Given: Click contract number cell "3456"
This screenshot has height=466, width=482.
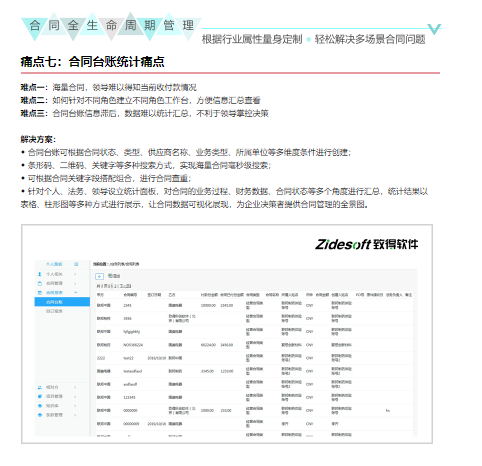Looking at the screenshot, I should pos(127,319).
